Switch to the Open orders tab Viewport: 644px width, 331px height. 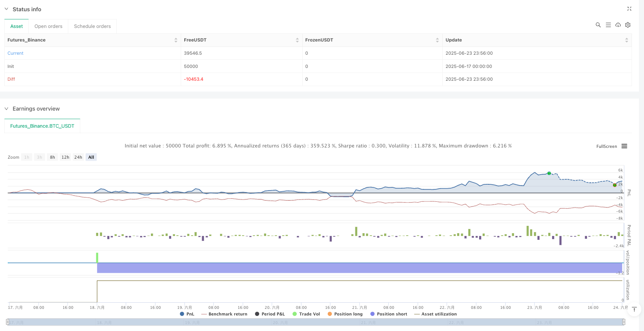[48, 26]
